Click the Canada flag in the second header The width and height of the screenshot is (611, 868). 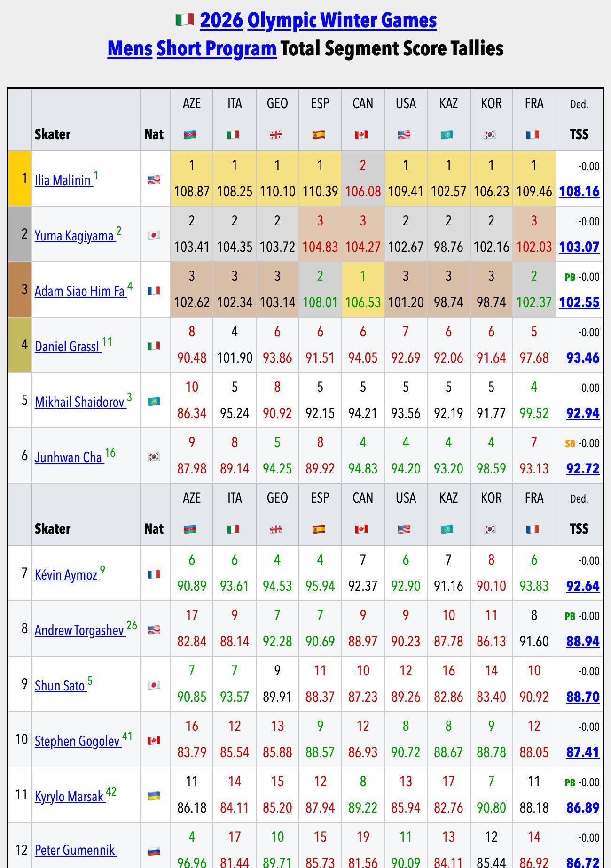pos(361,529)
